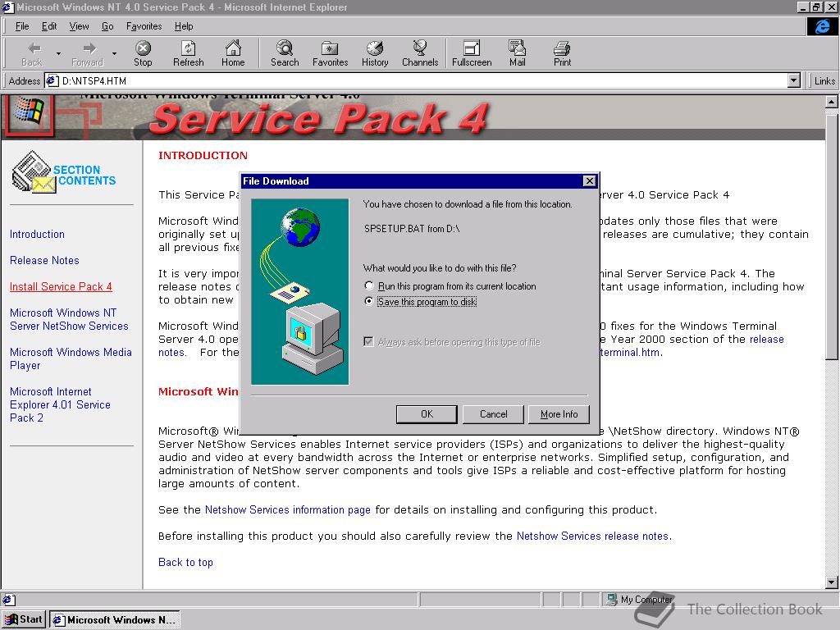Click the scrollbar down arrow
This screenshot has height=630, width=840.
[831, 582]
